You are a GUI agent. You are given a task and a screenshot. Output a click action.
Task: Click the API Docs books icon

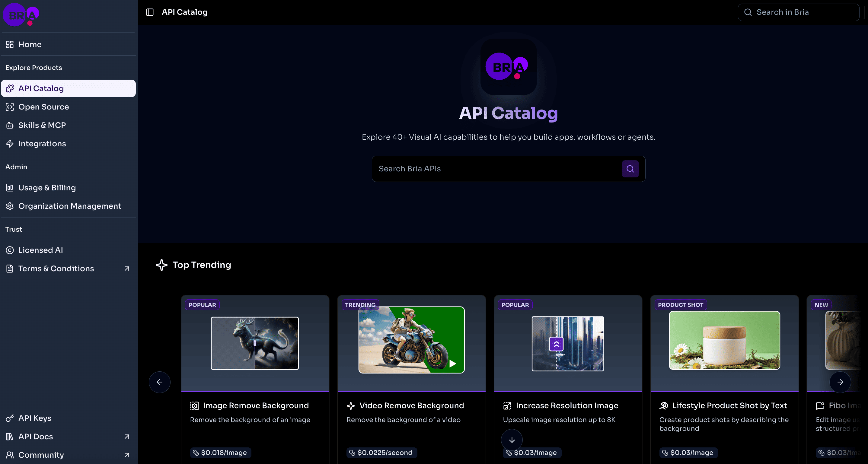pyautogui.click(x=10, y=437)
